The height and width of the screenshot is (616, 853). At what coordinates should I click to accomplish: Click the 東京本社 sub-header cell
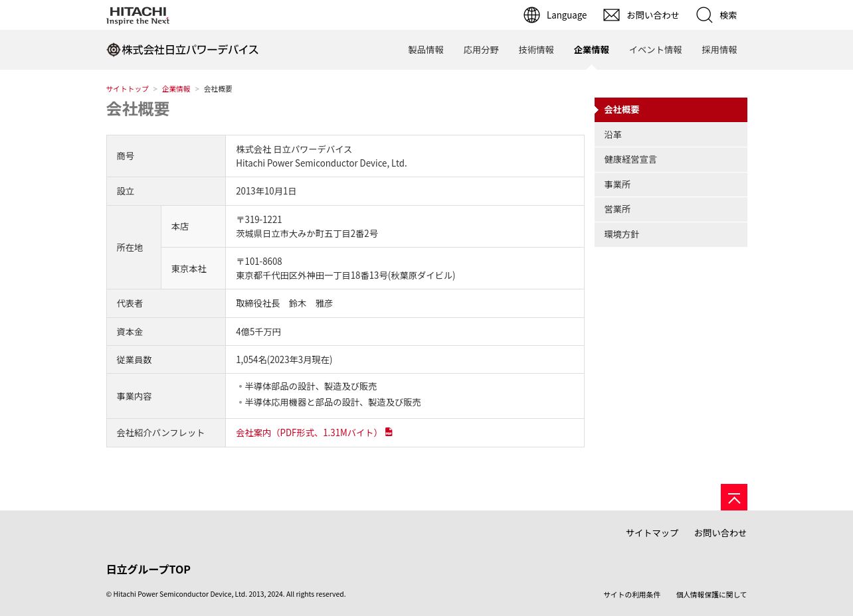click(x=193, y=268)
